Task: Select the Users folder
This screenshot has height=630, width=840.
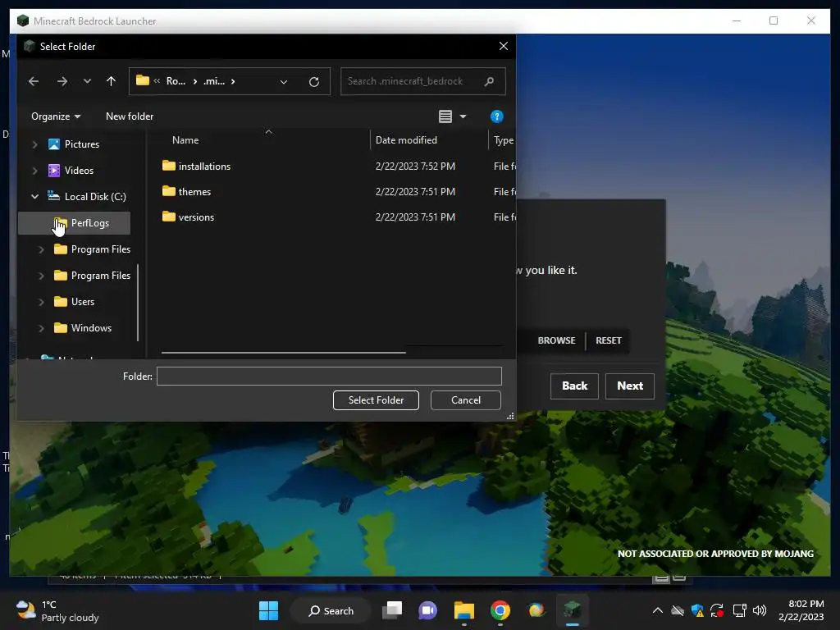Action: tap(75, 302)
